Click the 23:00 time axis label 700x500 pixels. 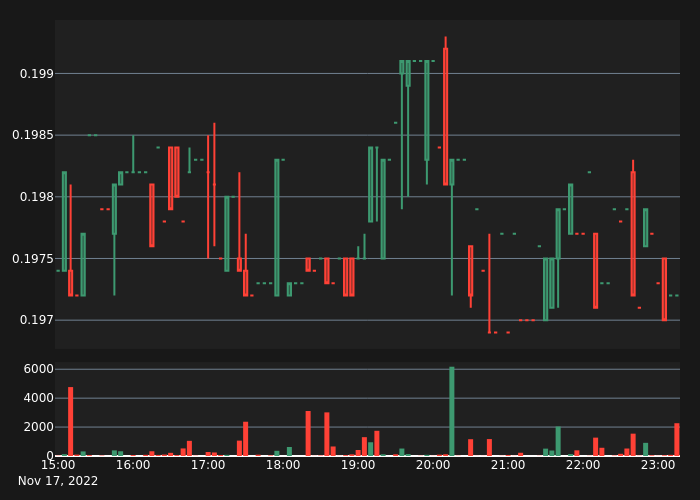658,465
